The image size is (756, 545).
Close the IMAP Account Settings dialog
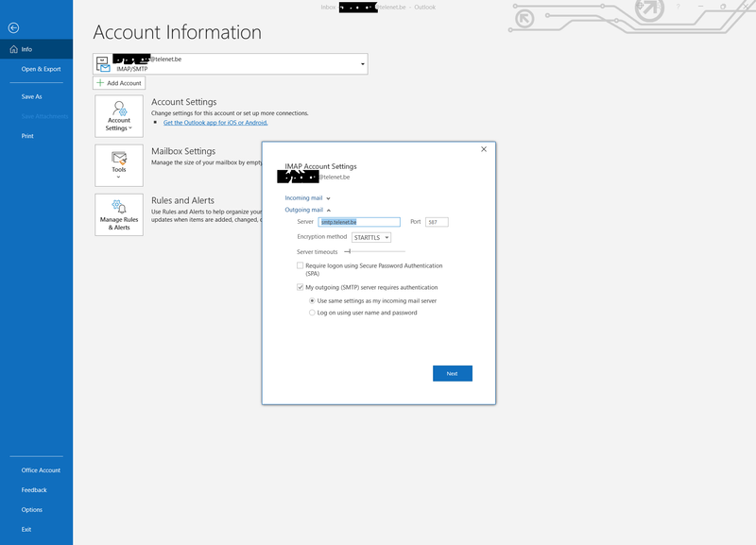coord(484,149)
